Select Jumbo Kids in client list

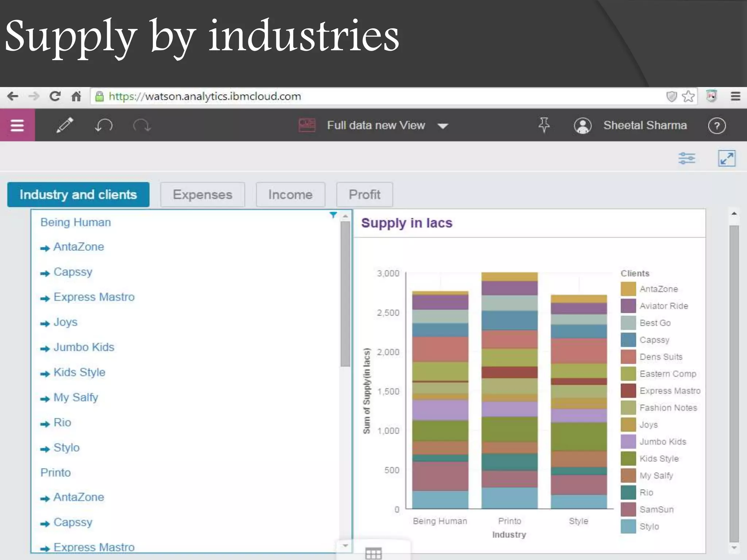click(x=84, y=347)
